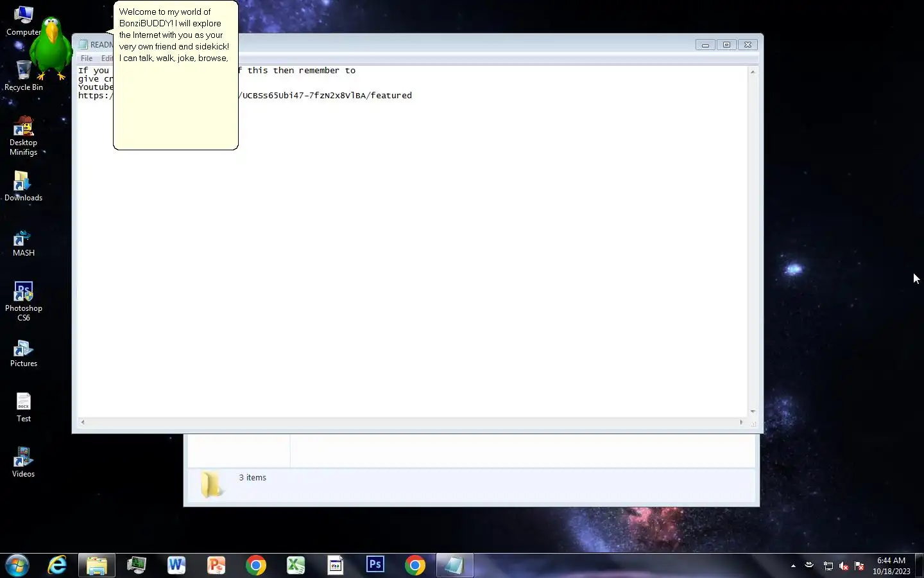Select the Recycle Bin desktop icon
Image resolution: width=924 pixels, height=578 pixels.
24,76
